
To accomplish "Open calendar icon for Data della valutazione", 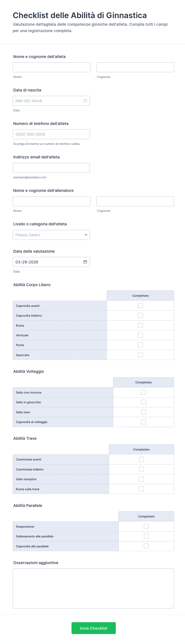I will tap(85, 262).
